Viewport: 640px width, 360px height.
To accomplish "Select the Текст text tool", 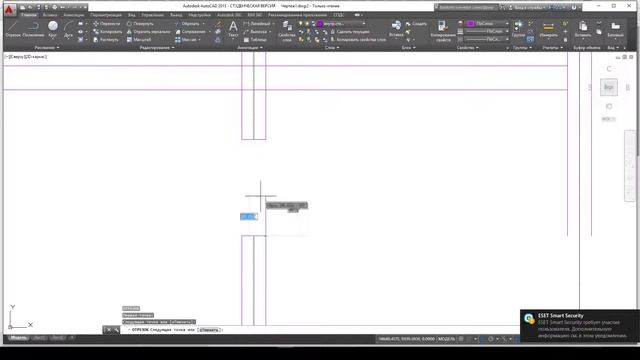I will (233, 29).
